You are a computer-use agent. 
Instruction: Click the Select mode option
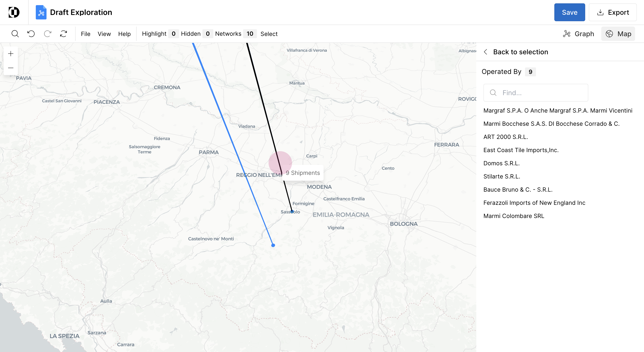(269, 34)
